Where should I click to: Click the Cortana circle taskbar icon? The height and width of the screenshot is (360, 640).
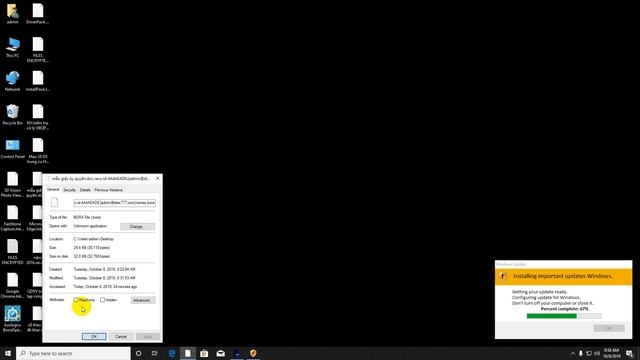click(x=138, y=353)
